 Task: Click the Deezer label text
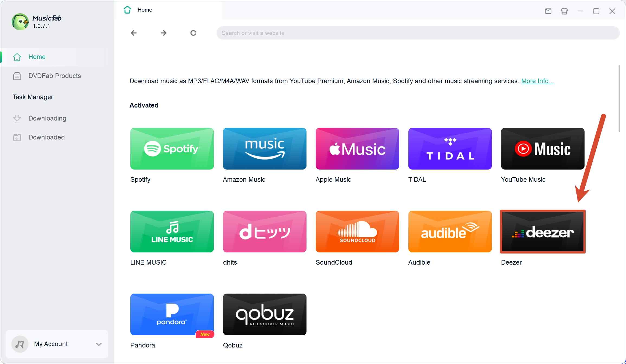point(511,262)
